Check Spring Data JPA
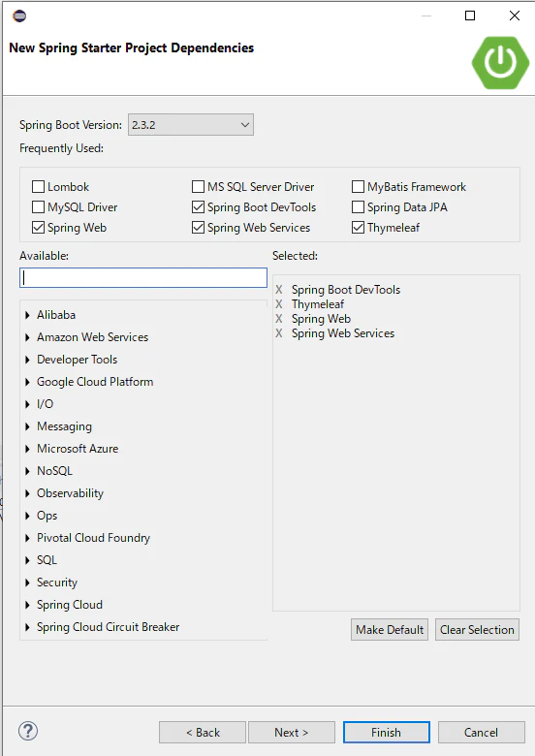The image size is (535, 756). coord(358,206)
